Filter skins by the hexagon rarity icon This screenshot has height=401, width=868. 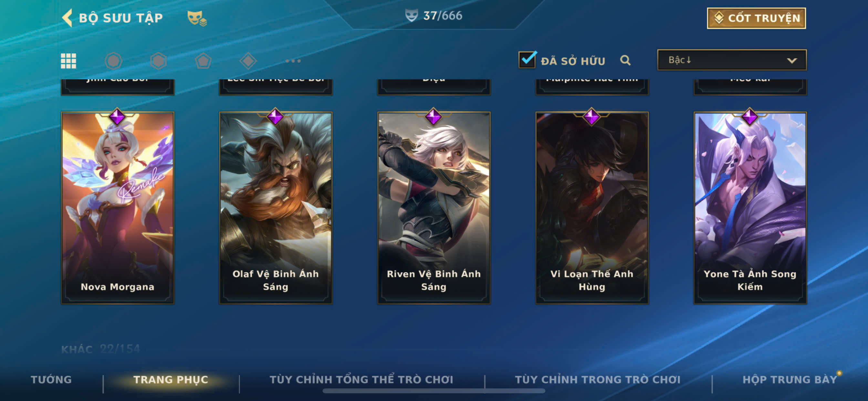(x=158, y=61)
